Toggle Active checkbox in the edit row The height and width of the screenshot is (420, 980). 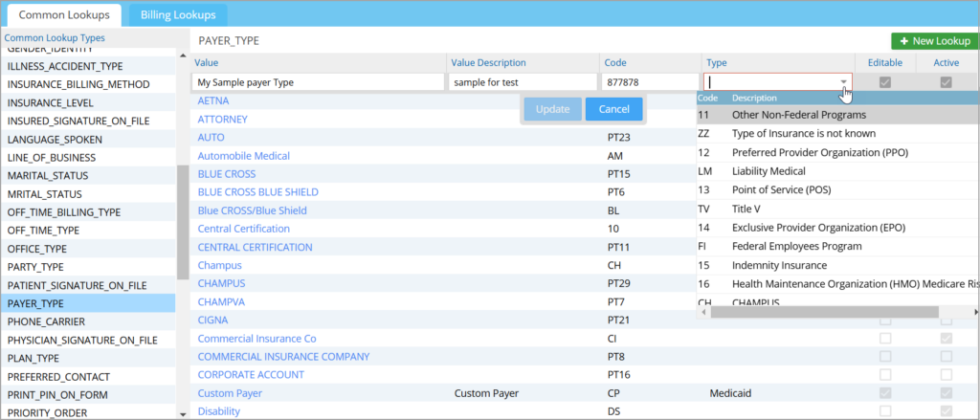tap(946, 83)
